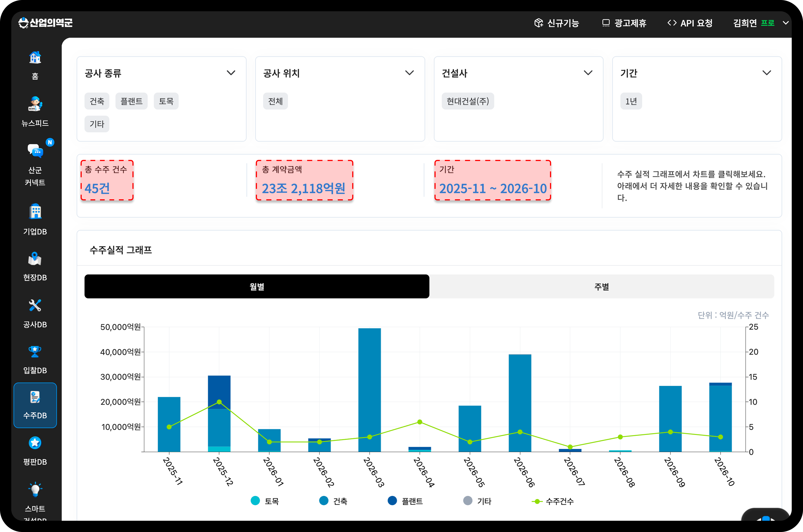Open 현장DB map pin icon
The height and width of the screenshot is (532, 803).
click(35, 259)
